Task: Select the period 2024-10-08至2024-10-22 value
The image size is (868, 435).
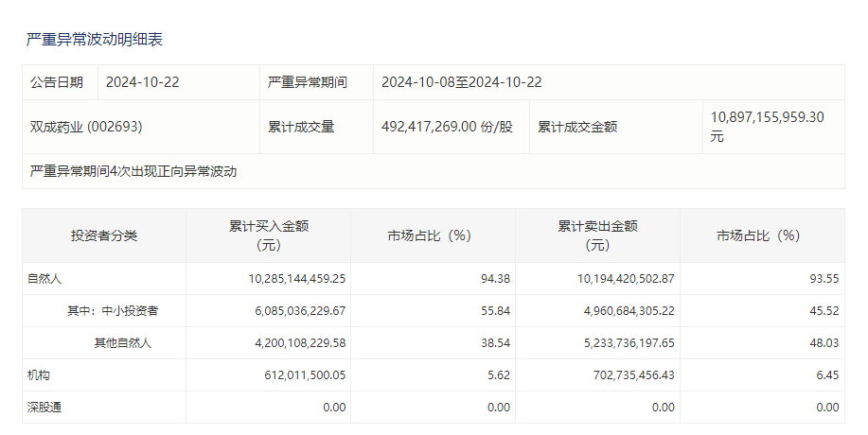Action: click(x=461, y=82)
